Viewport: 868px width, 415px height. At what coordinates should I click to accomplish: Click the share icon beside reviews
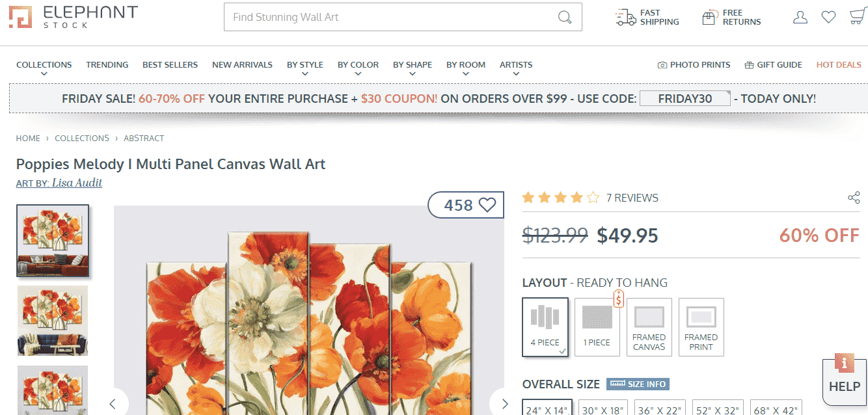pos(854,198)
